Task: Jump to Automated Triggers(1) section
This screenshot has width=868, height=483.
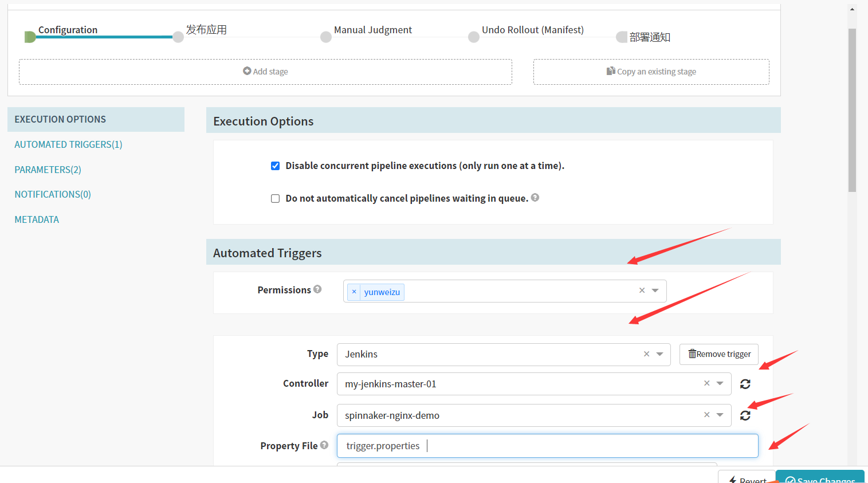Action: (x=68, y=144)
